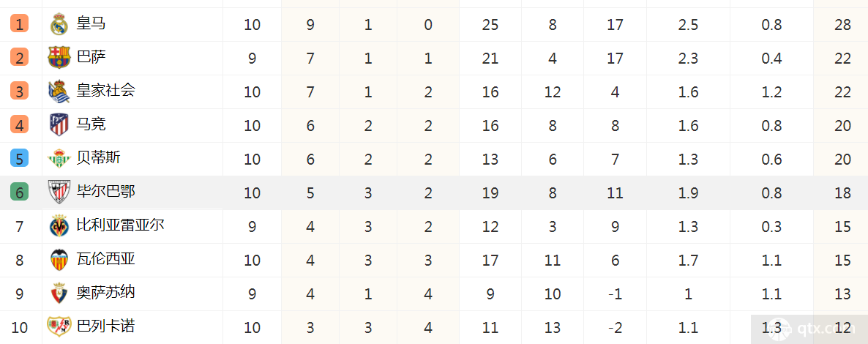Click 皇马's 28 points cell

(x=842, y=24)
